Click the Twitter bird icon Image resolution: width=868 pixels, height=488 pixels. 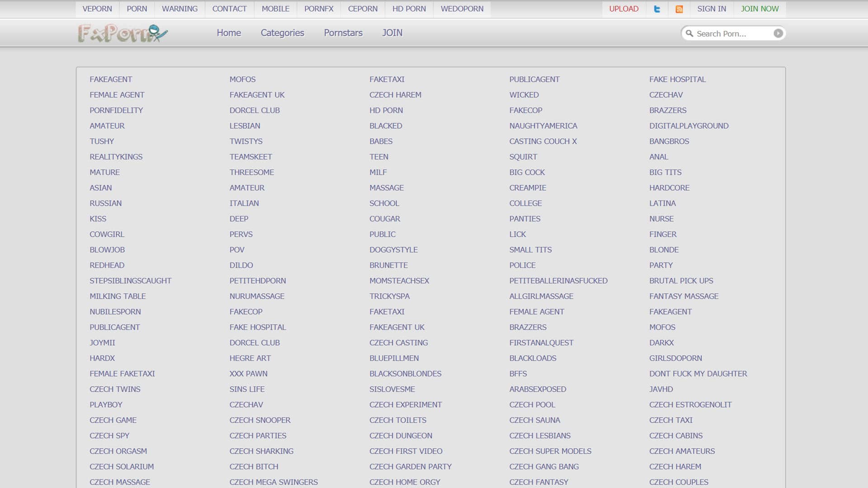tap(657, 9)
